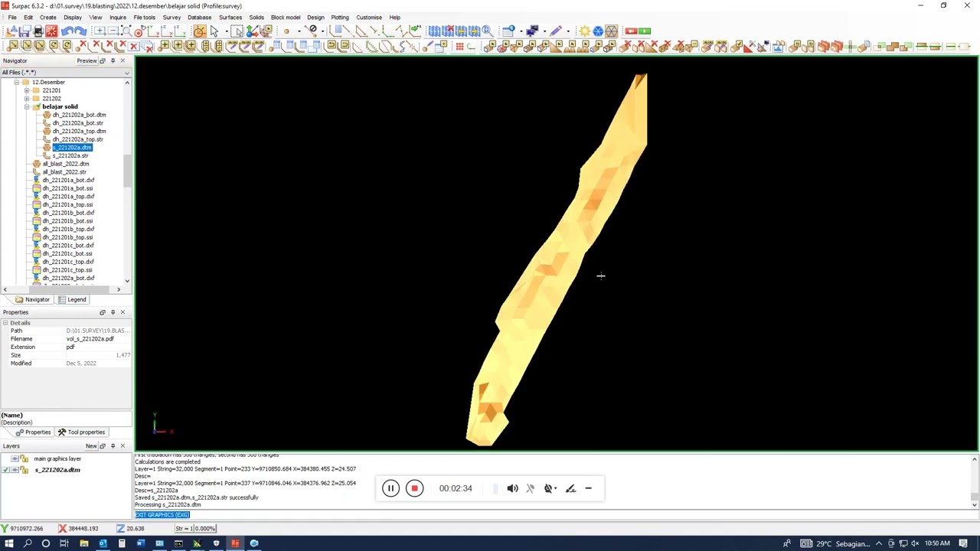980x551 pixels.
Task: Open the Inquire menu
Action: pos(118,18)
